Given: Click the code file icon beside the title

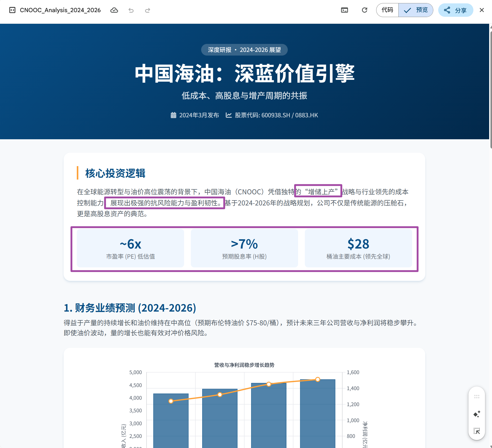Looking at the screenshot, I should click(x=12, y=10).
